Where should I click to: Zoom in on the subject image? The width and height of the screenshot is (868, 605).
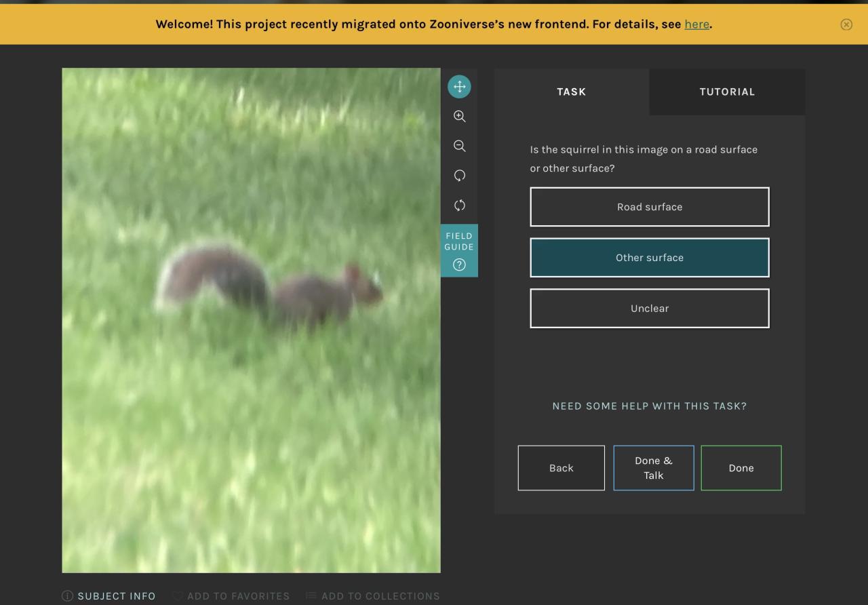[459, 116]
